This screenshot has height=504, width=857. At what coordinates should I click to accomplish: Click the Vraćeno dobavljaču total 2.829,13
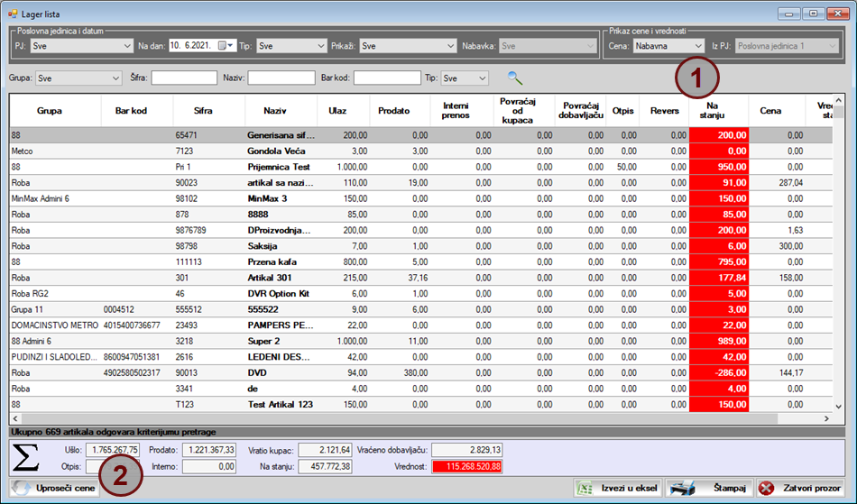click(x=466, y=450)
